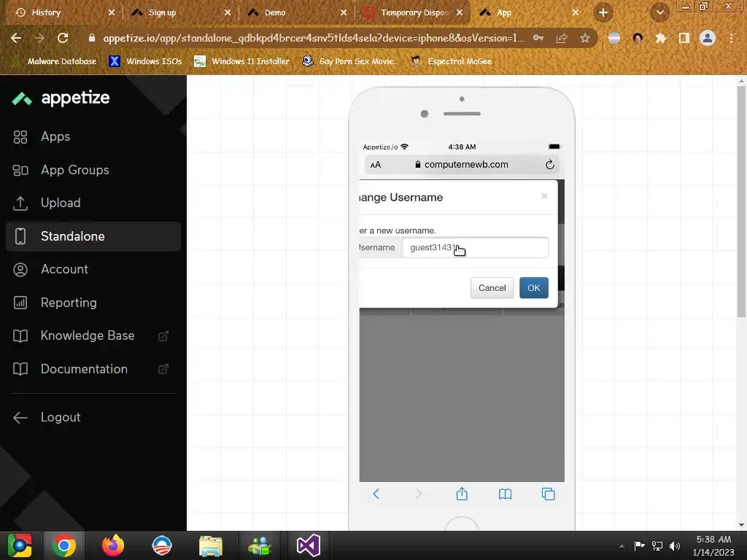Click volume icon in system tray
Image resolution: width=747 pixels, height=560 pixels.
click(675, 545)
